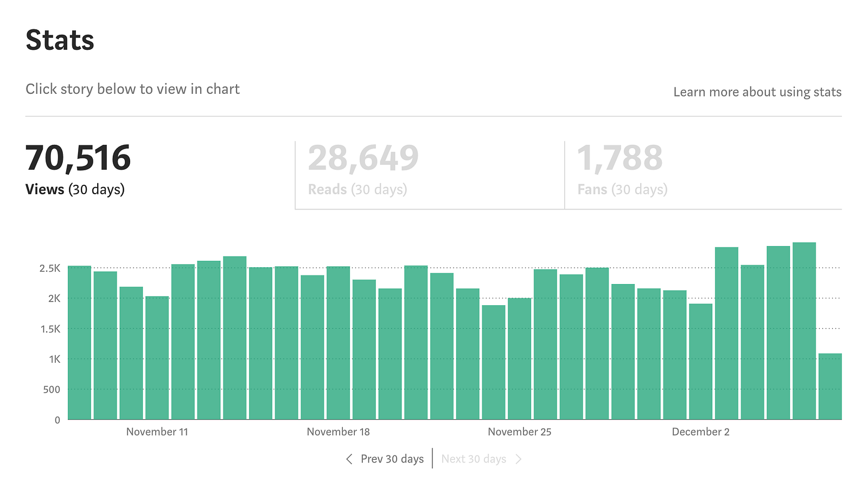
Task: Select the tallest bar near chart's right end
Action: tap(804, 331)
